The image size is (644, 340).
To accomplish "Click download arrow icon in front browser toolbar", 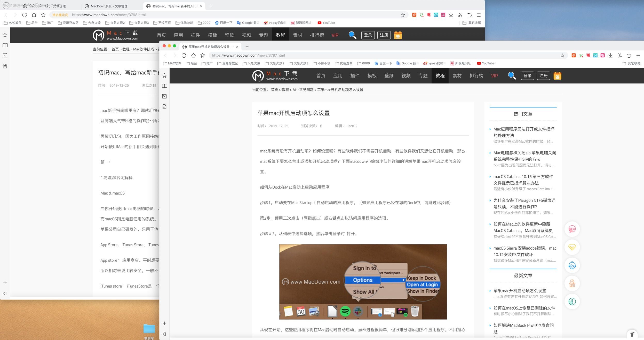I will click(x=610, y=55).
